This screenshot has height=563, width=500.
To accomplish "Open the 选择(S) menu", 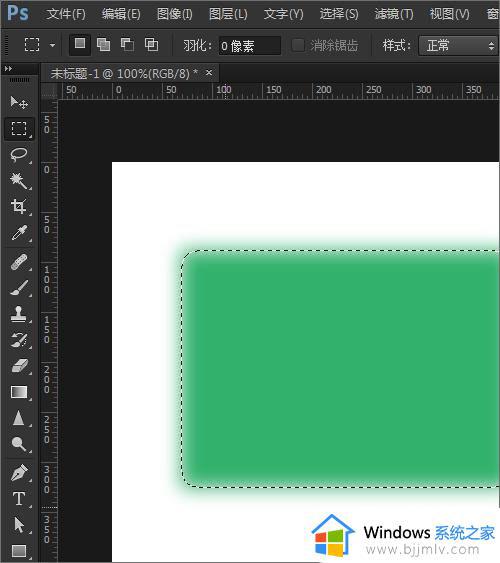I will pos(339,14).
